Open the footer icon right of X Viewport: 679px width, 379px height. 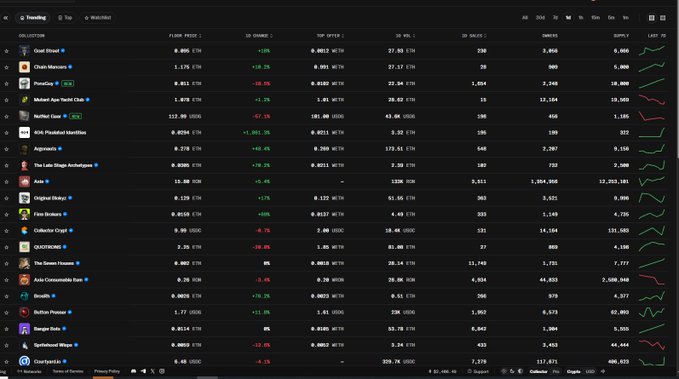(162, 371)
